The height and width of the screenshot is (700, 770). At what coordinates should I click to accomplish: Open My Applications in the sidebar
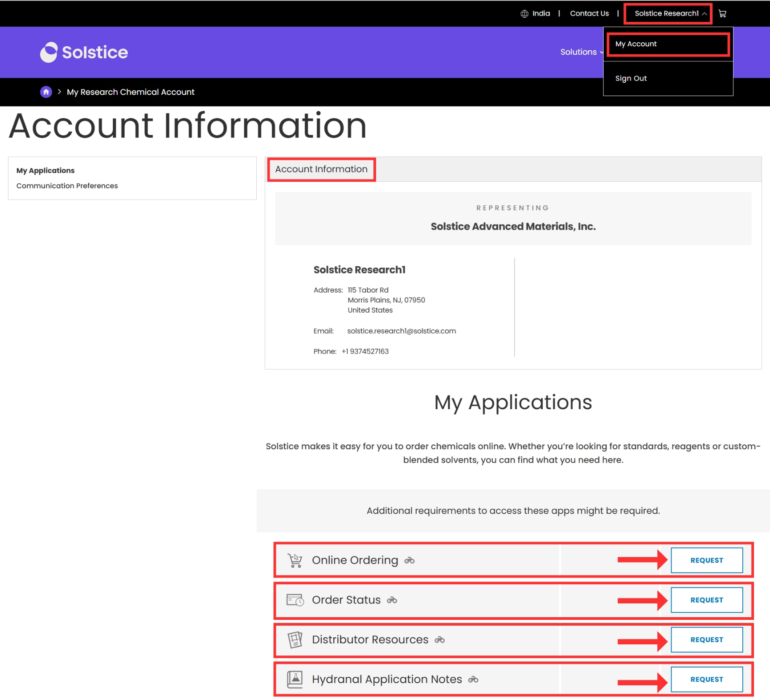click(x=45, y=171)
